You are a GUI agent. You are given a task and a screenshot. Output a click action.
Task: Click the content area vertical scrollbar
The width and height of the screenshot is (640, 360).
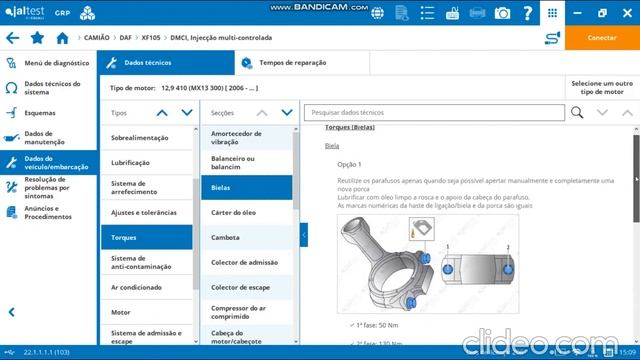(636, 178)
